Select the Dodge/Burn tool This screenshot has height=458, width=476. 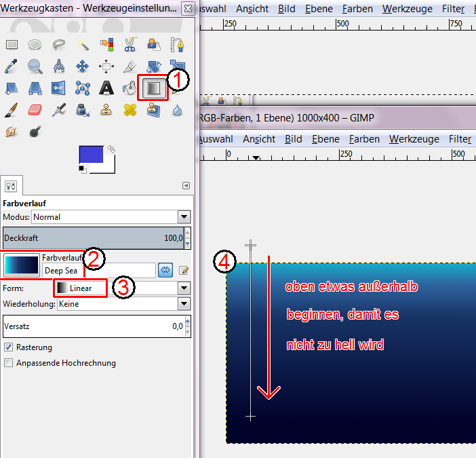pos(35,132)
